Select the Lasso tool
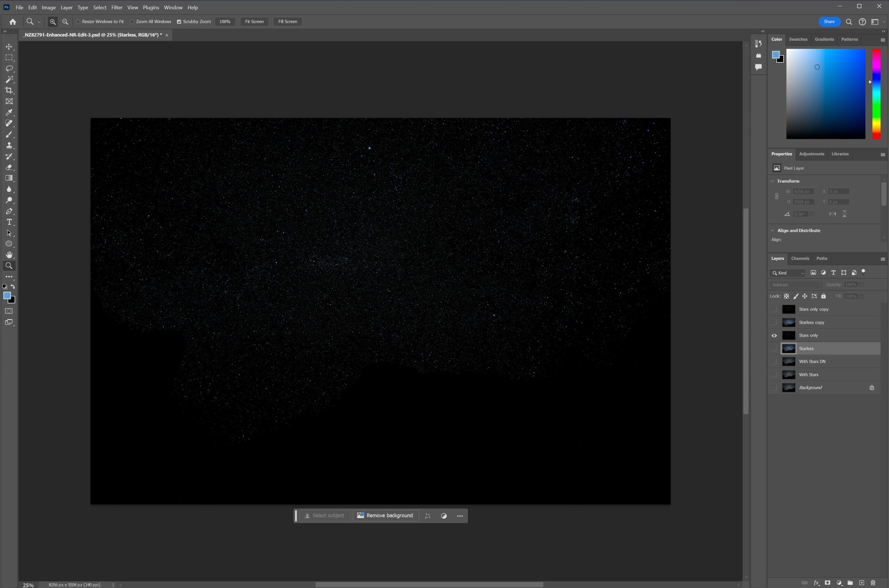The height and width of the screenshot is (588, 889). (9, 69)
